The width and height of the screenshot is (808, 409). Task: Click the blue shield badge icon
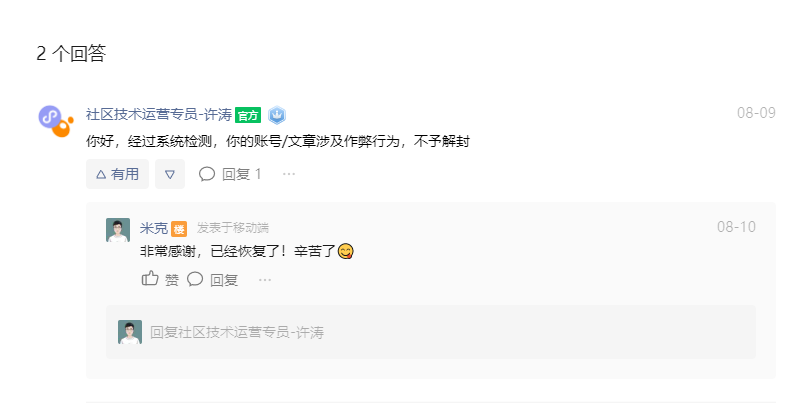(x=277, y=115)
